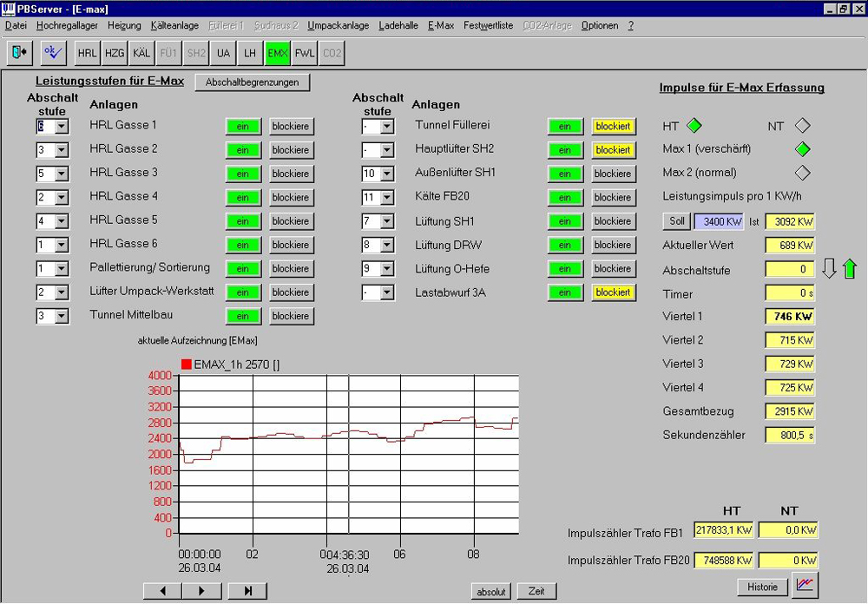Open the trend chart icon beside Historie
Screen dimensions: 868x604
click(x=805, y=586)
